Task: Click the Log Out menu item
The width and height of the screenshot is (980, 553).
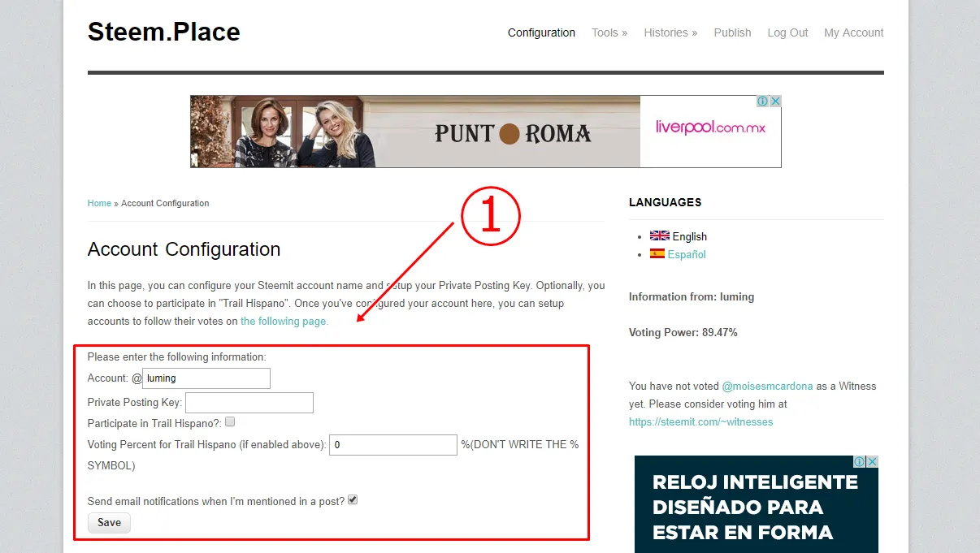Action: tap(787, 32)
